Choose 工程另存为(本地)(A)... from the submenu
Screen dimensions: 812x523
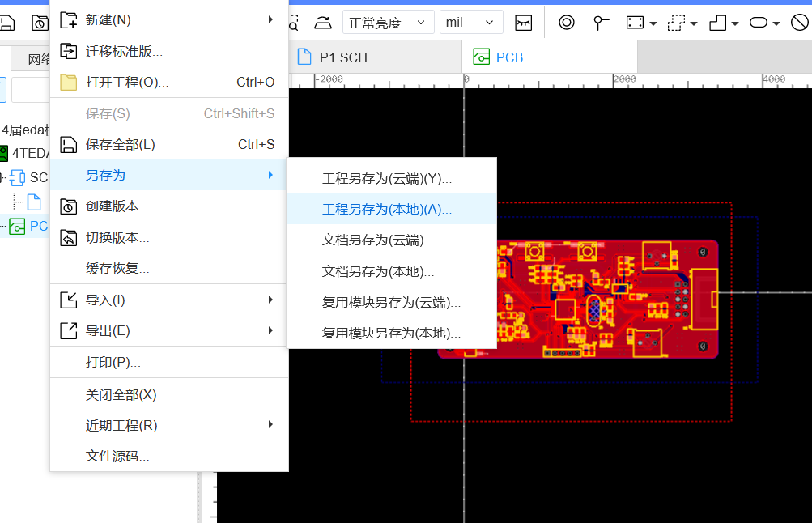[x=387, y=209]
